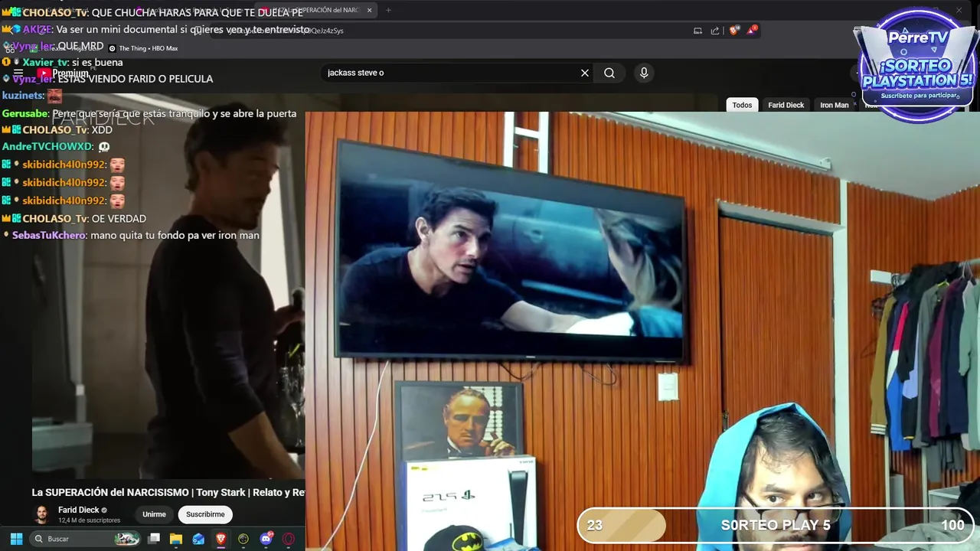Image resolution: width=980 pixels, height=551 pixels.
Task: Open Opera browser from the taskbar
Action: pyautogui.click(x=289, y=539)
